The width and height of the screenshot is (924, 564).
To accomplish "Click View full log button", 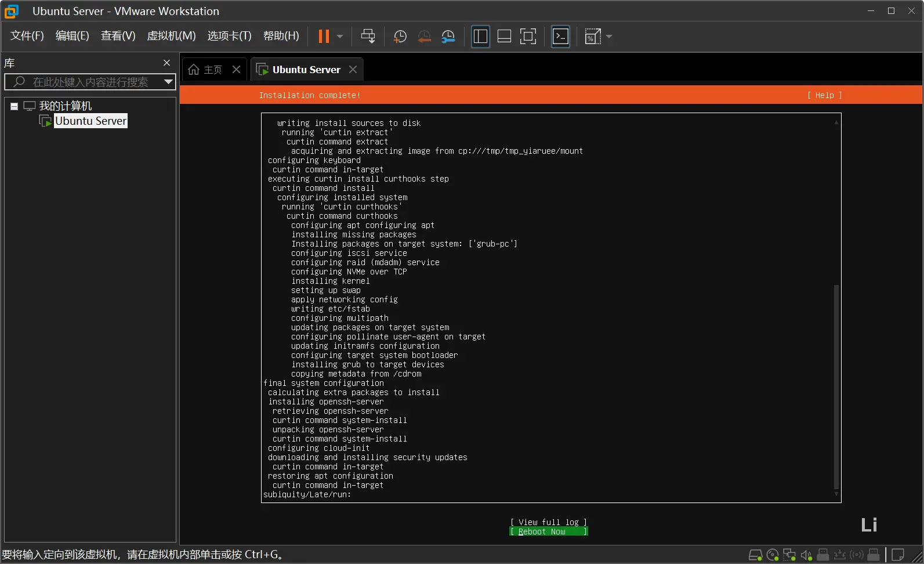I will pyautogui.click(x=548, y=522).
